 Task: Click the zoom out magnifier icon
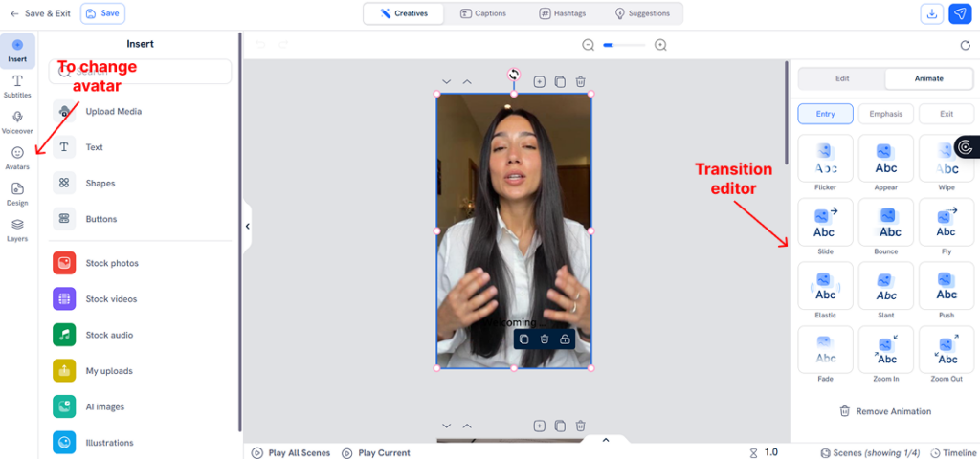(x=589, y=45)
